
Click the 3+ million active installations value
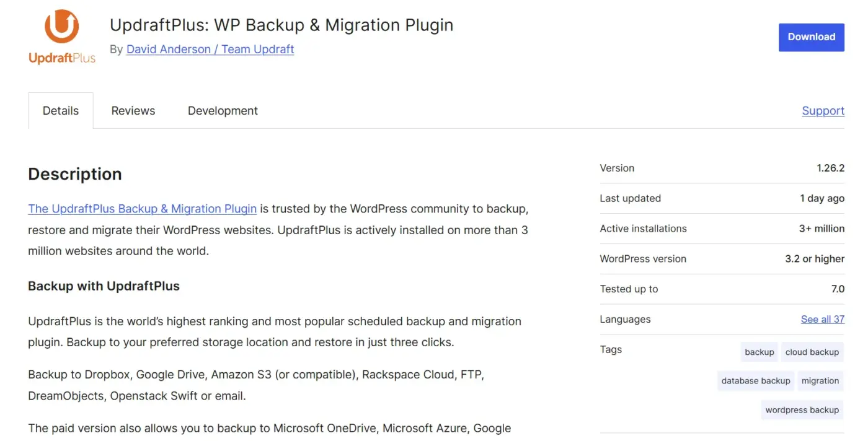pos(821,229)
